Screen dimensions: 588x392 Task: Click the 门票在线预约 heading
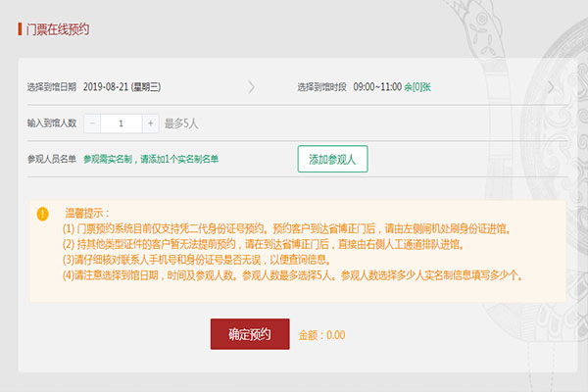click(58, 29)
